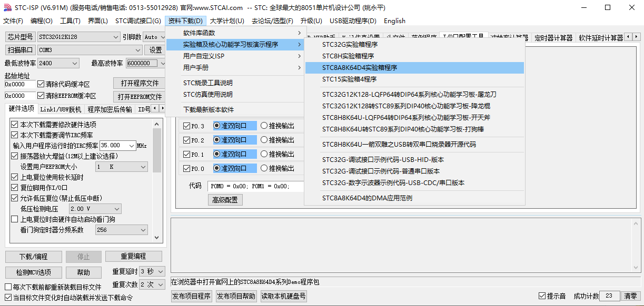Viewport: 644px width, 306px height.
Task: Toggle 每次下载前都重新装载目标文件 checkbox
Action: coord(53,287)
